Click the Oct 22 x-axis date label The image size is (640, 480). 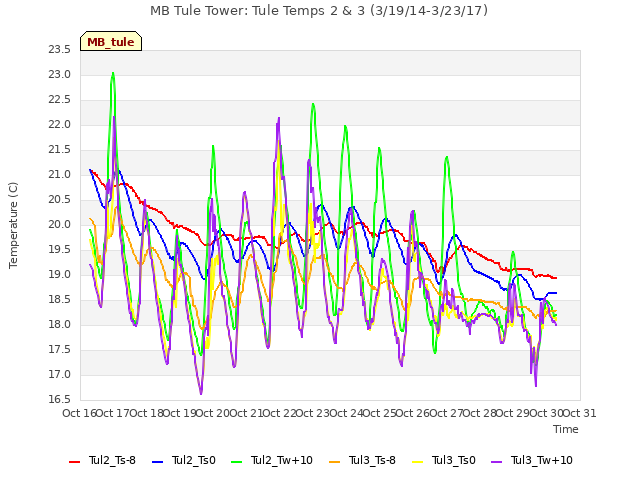[280, 413]
